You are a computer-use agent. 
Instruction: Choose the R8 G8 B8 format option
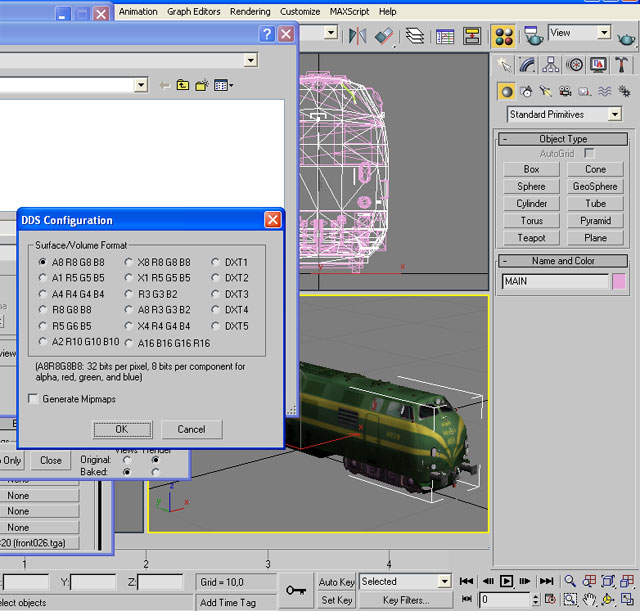(43, 310)
